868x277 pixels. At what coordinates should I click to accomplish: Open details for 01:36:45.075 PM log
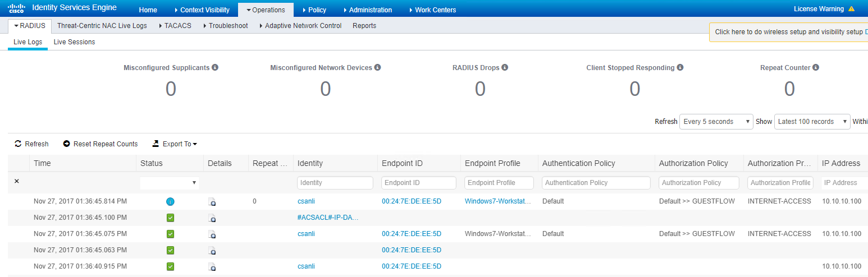[x=212, y=234]
